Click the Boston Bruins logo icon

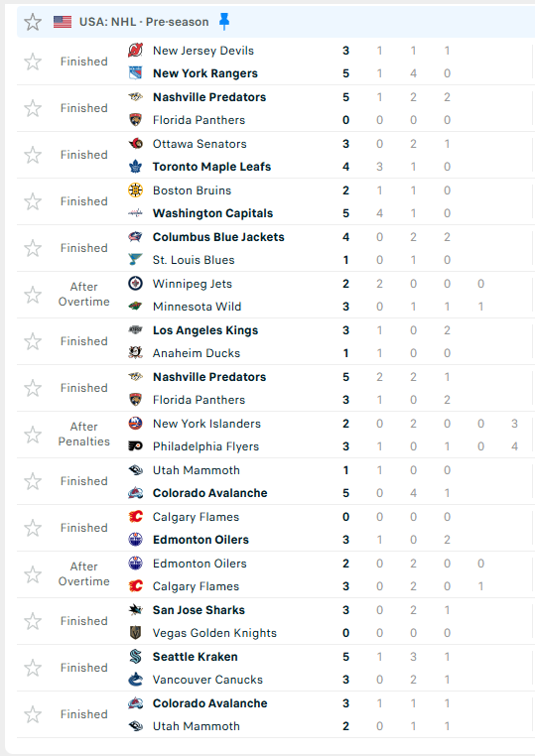(136, 190)
